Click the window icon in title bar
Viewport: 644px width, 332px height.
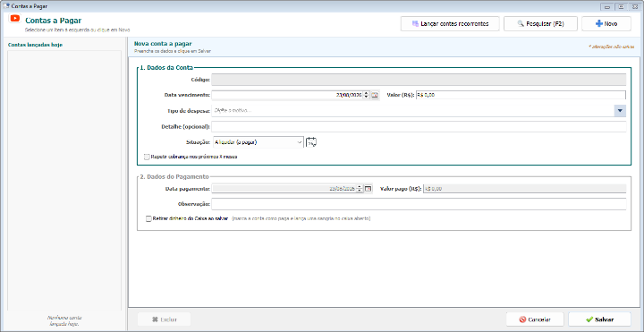pos(5,5)
